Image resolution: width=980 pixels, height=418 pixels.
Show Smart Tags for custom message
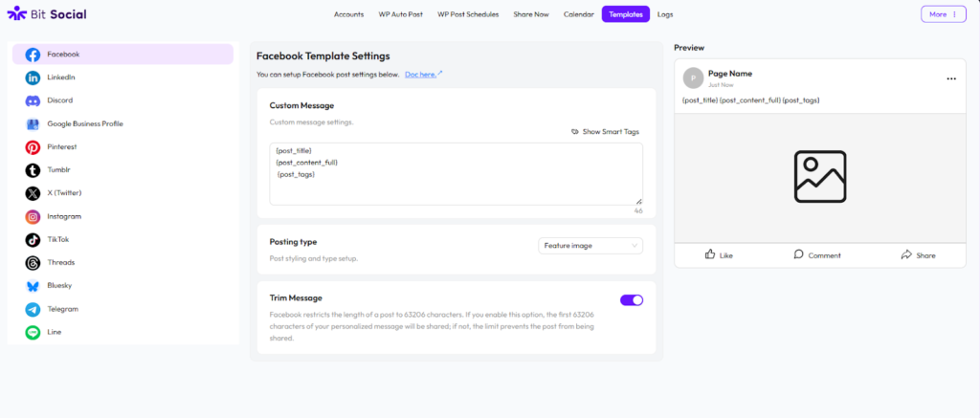(606, 132)
